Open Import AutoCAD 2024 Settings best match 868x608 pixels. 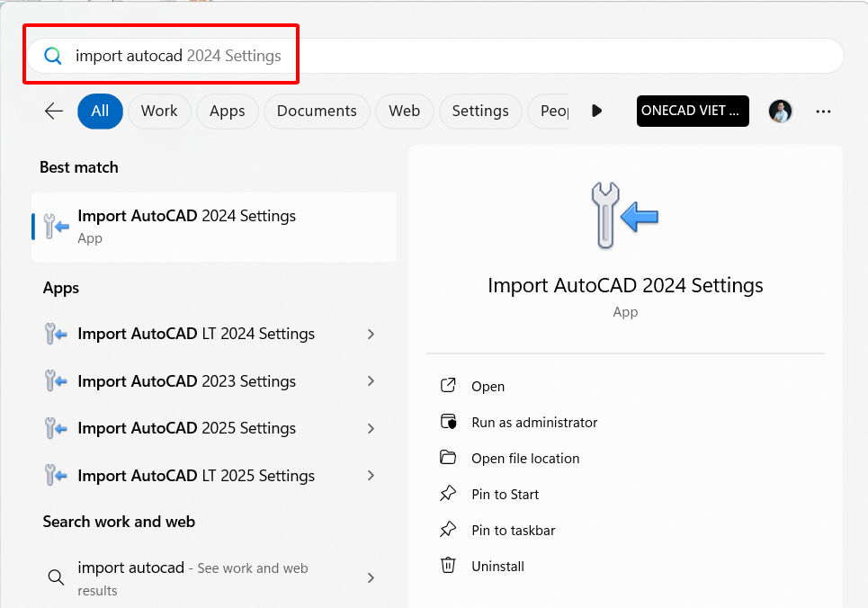pos(214,227)
